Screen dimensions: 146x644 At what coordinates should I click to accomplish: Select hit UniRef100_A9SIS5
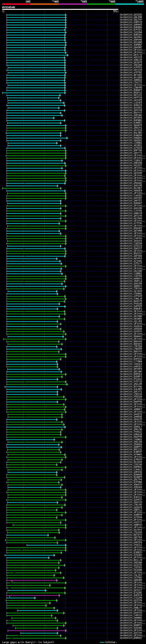click(131, 58)
